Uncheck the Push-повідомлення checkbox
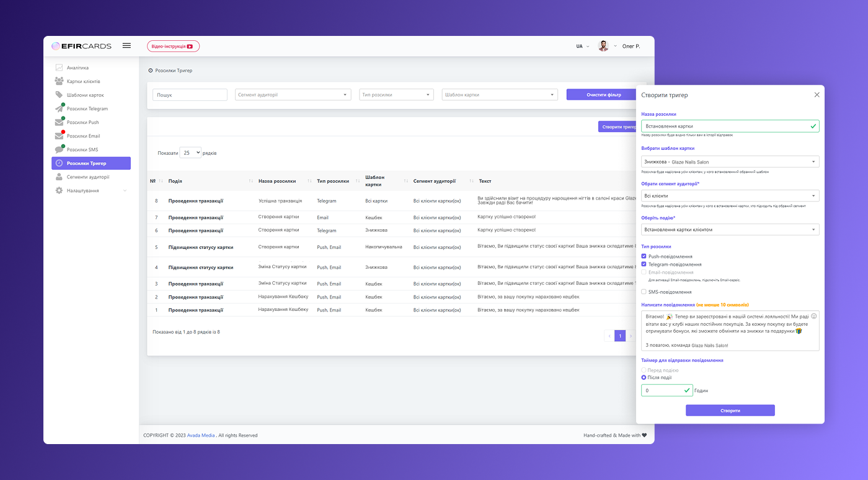The width and height of the screenshot is (868, 480). pyautogui.click(x=644, y=256)
